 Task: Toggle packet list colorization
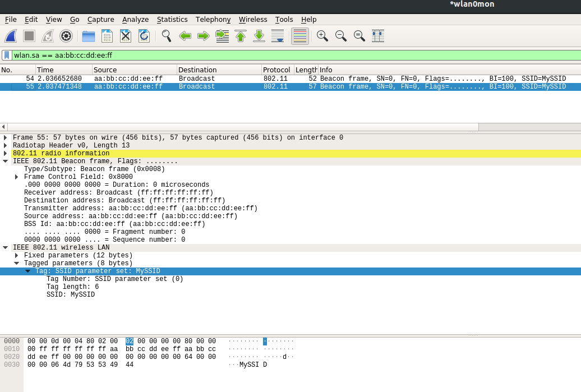pos(299,36)
